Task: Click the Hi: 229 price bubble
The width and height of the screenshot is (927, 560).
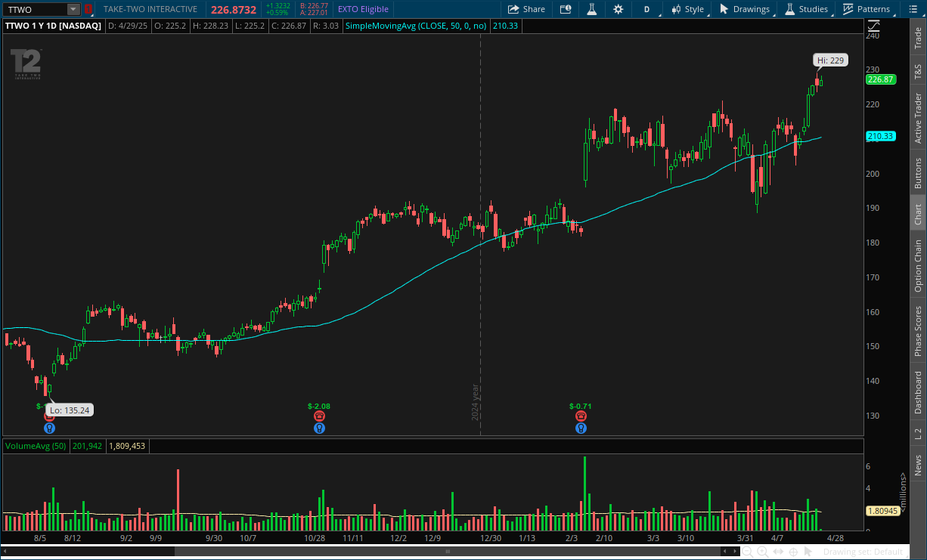Action: (x=830, y=60)
